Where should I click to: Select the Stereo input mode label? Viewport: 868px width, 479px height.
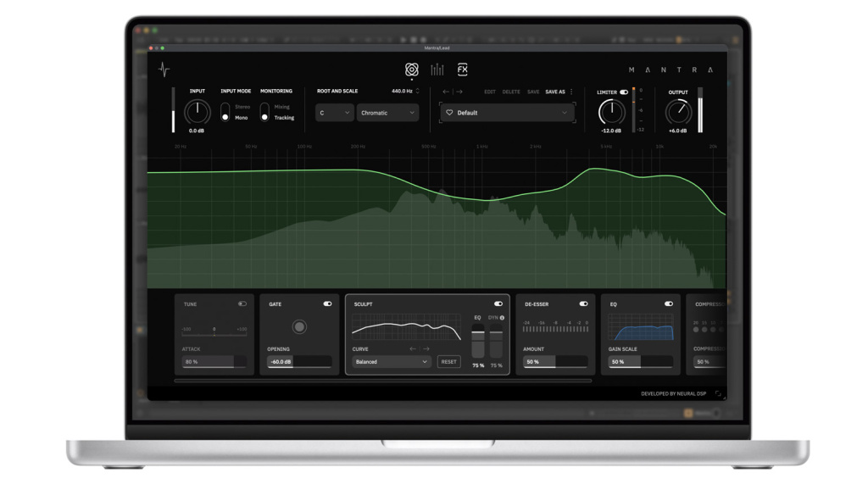pos(242,107)
